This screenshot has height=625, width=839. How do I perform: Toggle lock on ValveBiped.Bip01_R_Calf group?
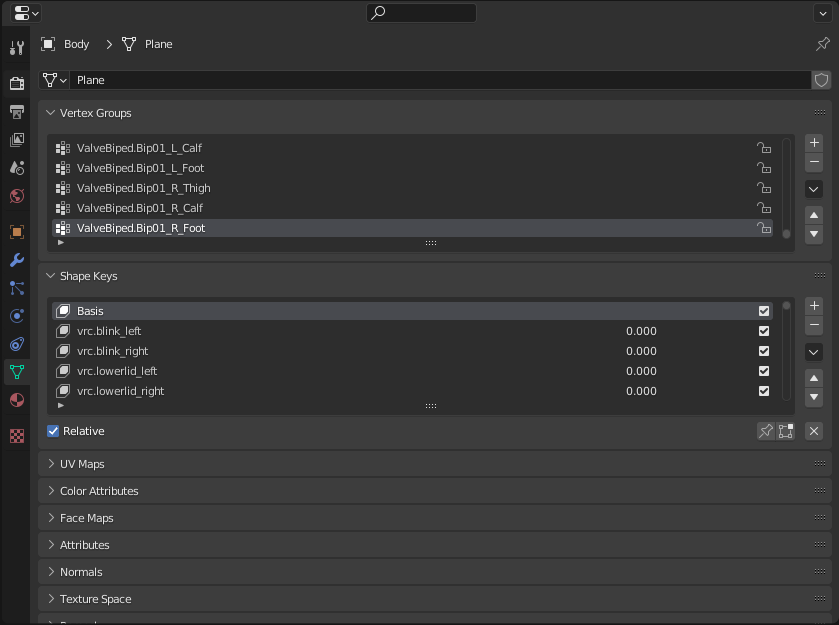click(x=764, y=208)
